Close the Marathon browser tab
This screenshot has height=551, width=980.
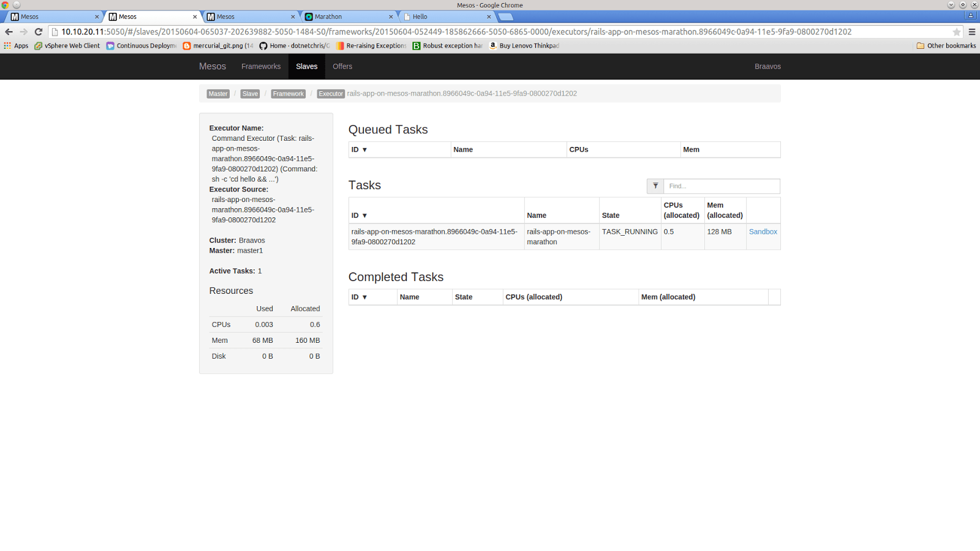coord(391,17)
